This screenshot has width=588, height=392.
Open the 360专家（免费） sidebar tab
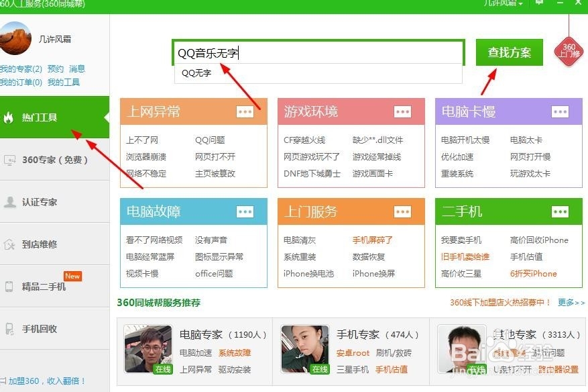pos(55,160)
